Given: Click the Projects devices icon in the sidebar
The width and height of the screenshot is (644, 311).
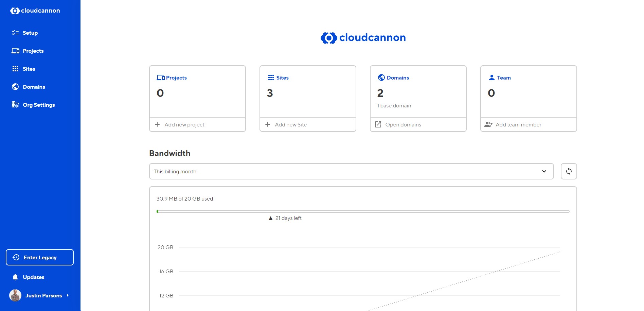Looking at the screenshot, I should [x=15, y=51].
